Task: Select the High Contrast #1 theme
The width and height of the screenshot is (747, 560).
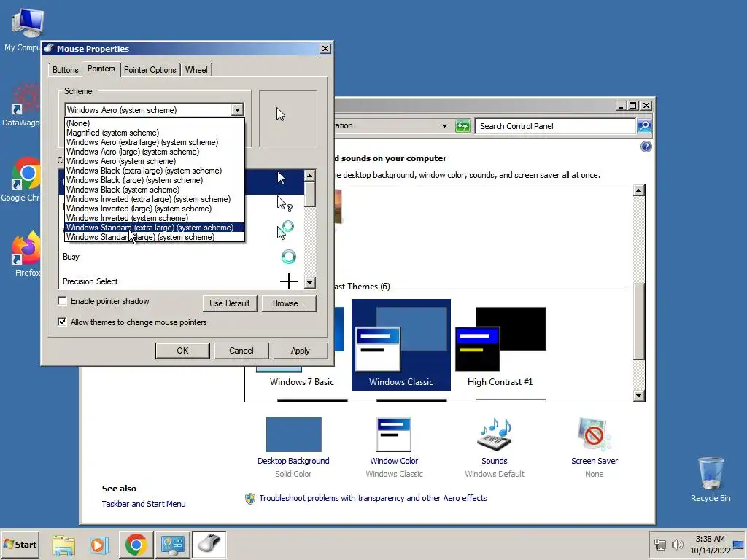Action: coord(500,345)
